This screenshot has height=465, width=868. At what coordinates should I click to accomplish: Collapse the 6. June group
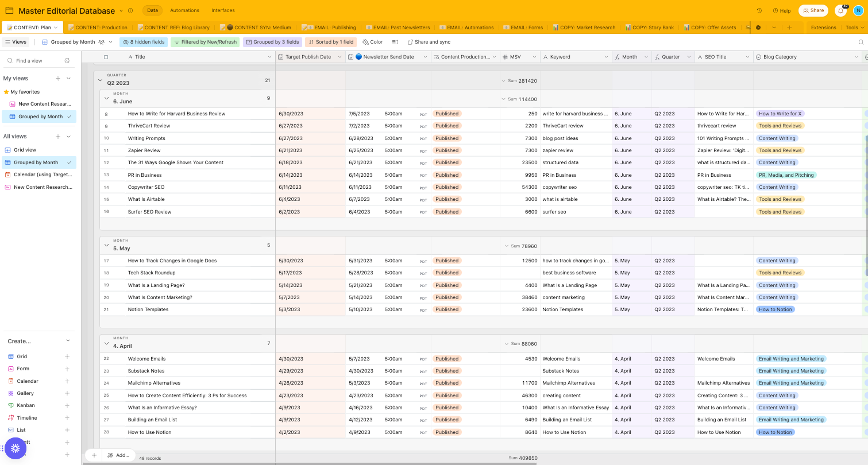pyautogui.click(x=106, y=99)
